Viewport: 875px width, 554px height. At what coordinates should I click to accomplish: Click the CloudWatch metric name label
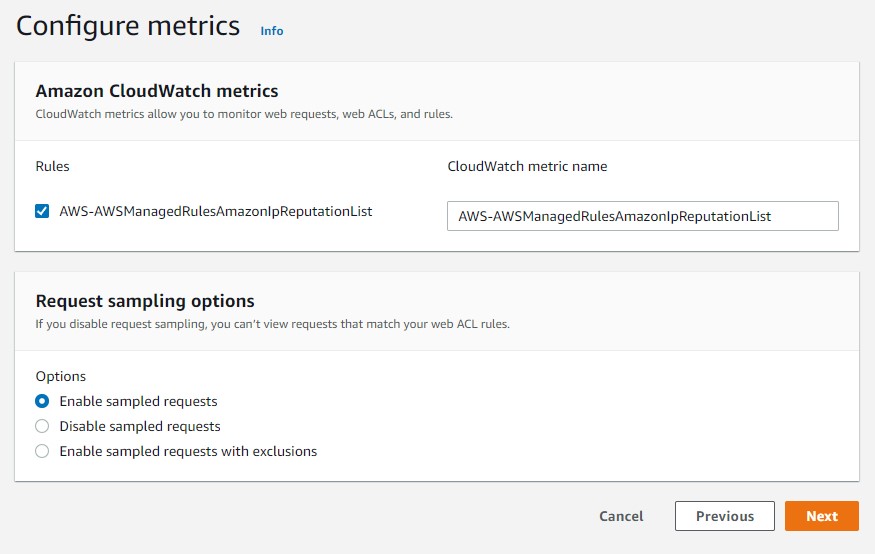[x=527, y=166]
